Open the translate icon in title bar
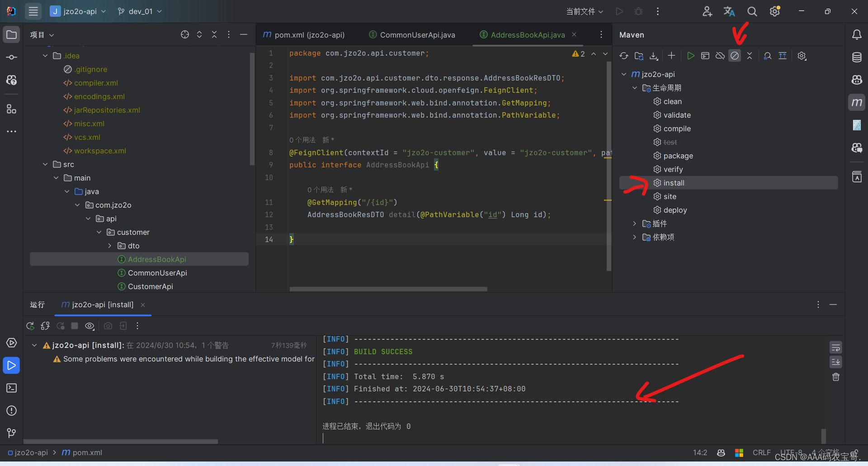868x466 pixels. 729,11
